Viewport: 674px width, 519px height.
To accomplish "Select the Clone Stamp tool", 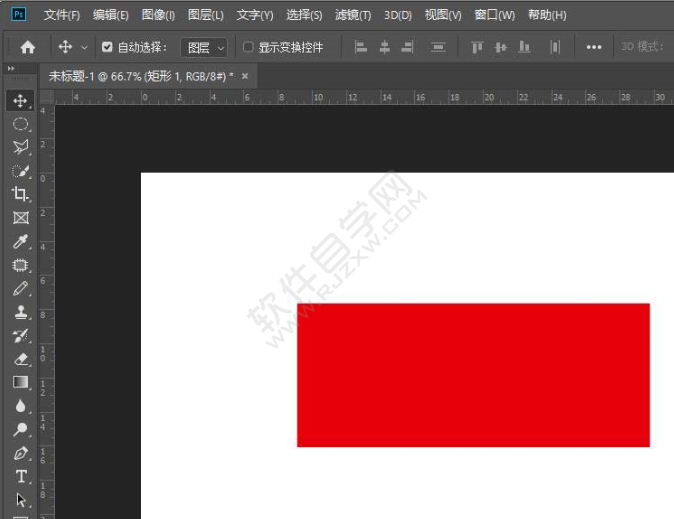I will tap(20, 312).
